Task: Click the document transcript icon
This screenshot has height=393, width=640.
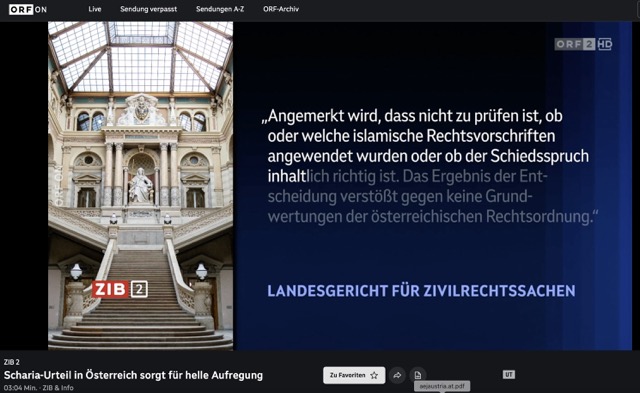Action: pos(418,375)
